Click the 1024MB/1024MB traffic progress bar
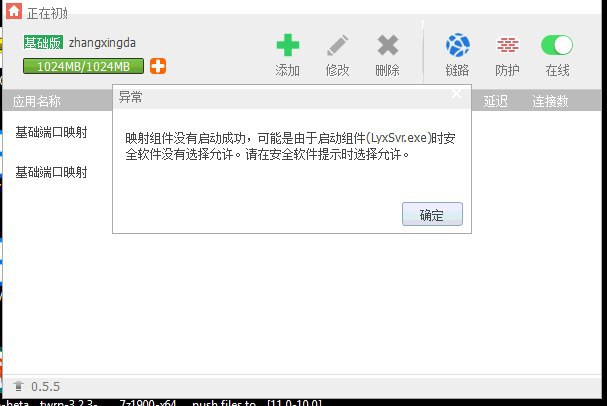The height and width of the screenshot is (406, 607). 83,66
